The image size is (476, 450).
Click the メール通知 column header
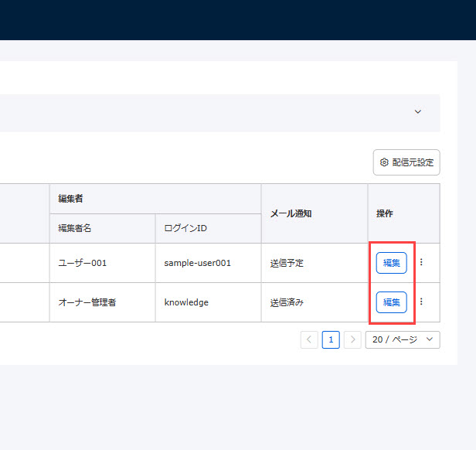click(x=291, y=213)
